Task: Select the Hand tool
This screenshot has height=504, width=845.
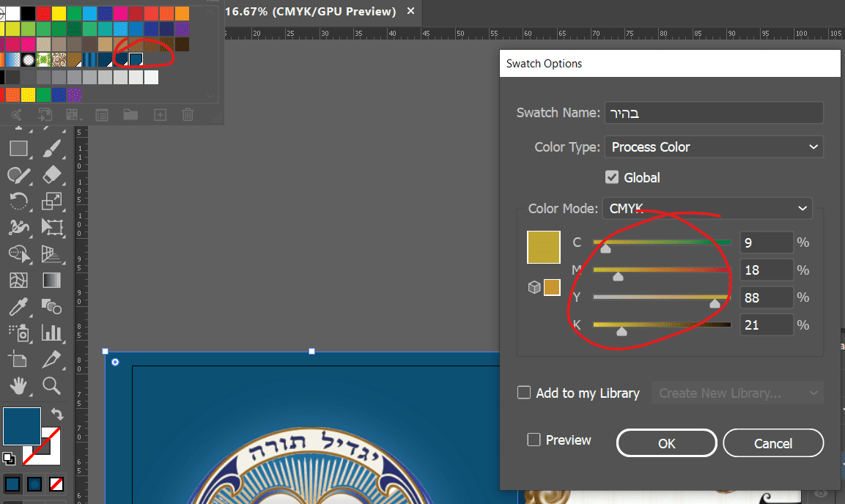Action: (19, 385)
